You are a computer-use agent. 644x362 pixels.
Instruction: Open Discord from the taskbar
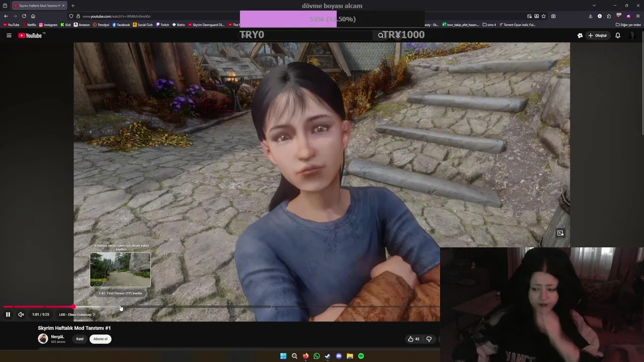coord(339,356)
